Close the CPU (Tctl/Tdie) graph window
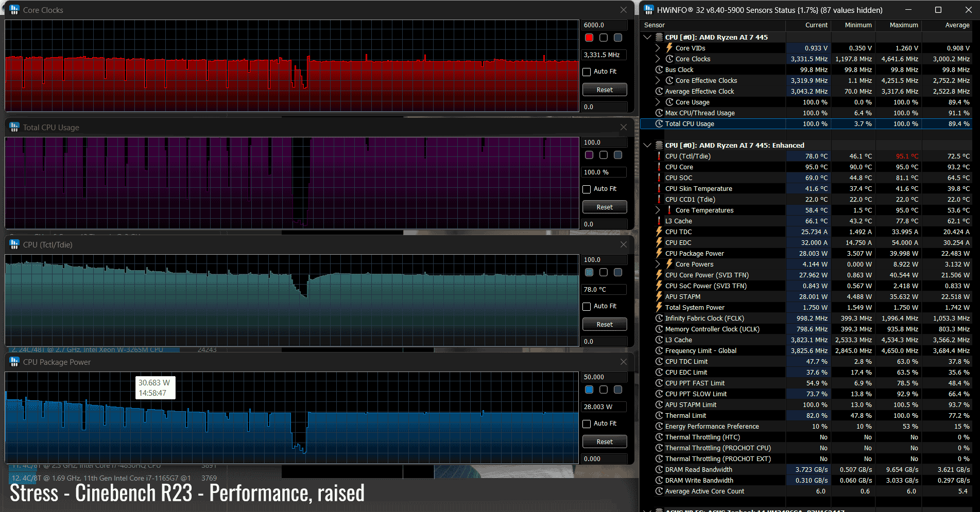Image resolution: width=980 pixels, height=512 pixels. (624, 244)
